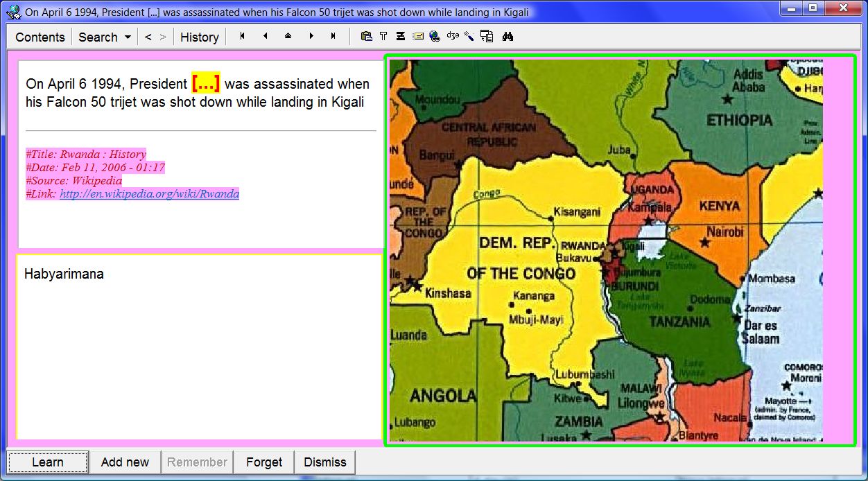This screenshot has width=868, height=481.
Task: Open the Search dropdown arrow
Action: (x=128, y=37)
